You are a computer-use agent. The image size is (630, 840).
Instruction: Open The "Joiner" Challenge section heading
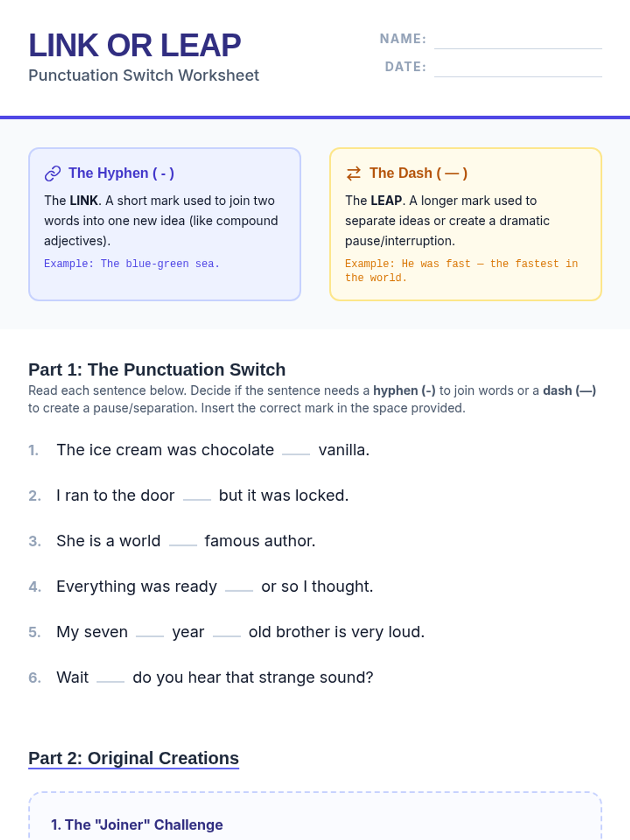(137, 825)
